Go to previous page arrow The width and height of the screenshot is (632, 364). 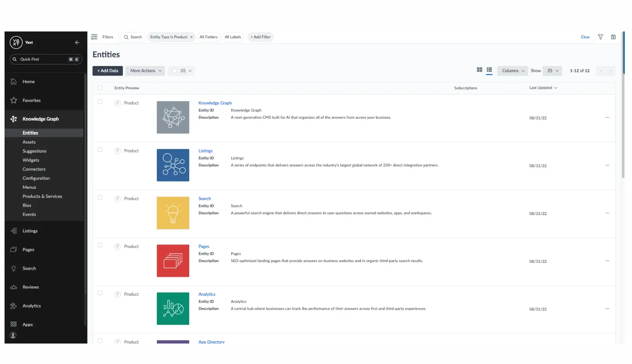[x=601, y=71]
